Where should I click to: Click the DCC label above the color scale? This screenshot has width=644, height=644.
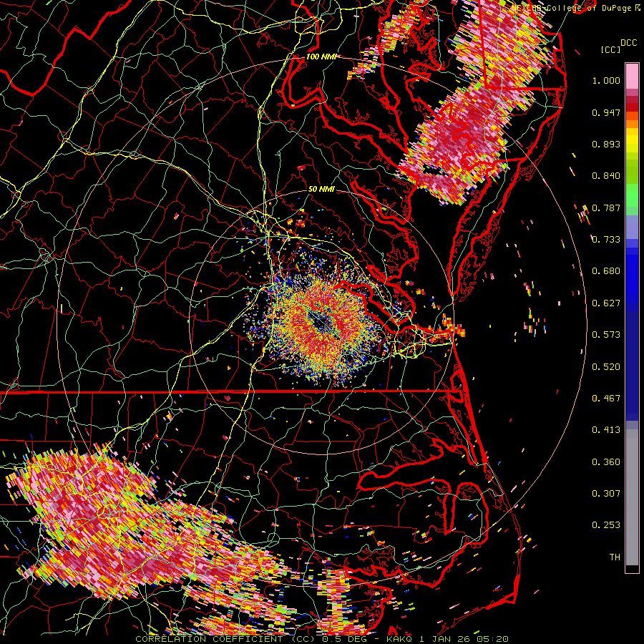(x=629, y=43)
